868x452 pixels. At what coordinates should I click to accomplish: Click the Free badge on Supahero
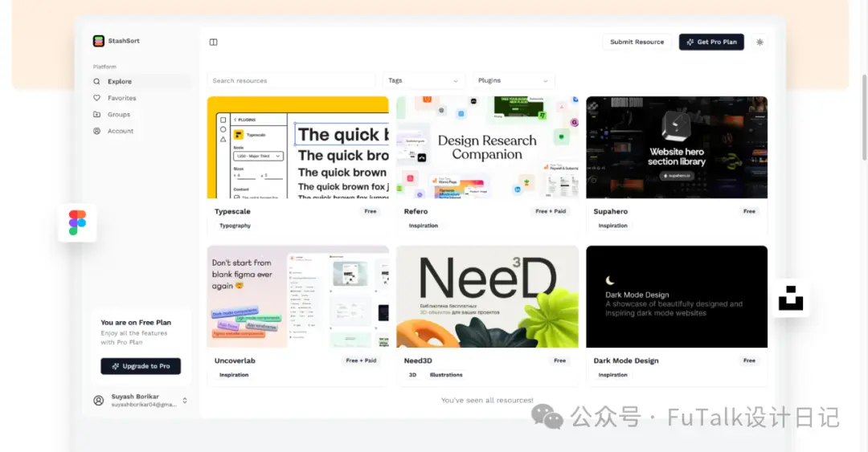(x=749, y=211)
